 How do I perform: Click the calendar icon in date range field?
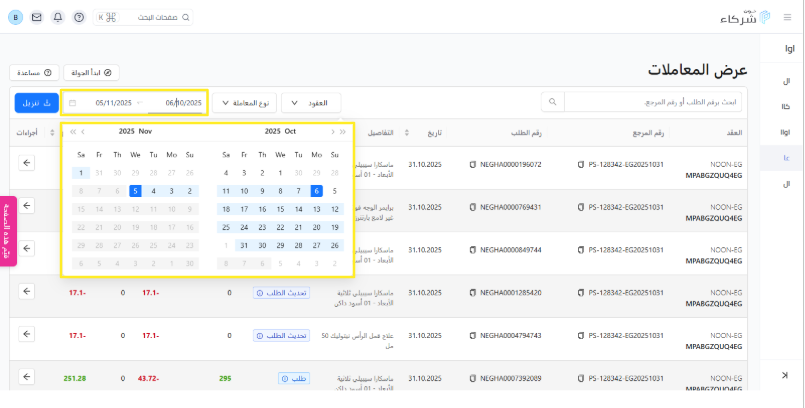(x=72, y=103)
